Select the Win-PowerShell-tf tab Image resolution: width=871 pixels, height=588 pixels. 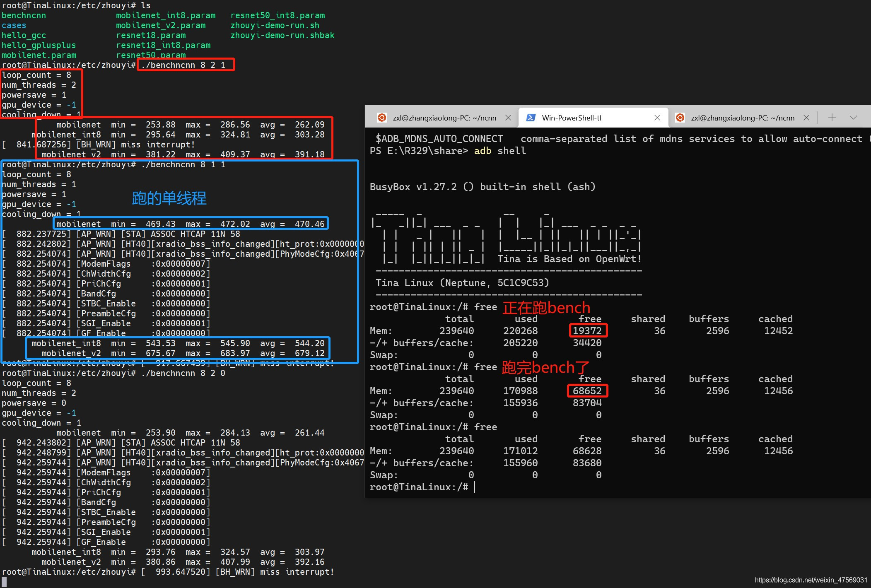coord(572,118)
